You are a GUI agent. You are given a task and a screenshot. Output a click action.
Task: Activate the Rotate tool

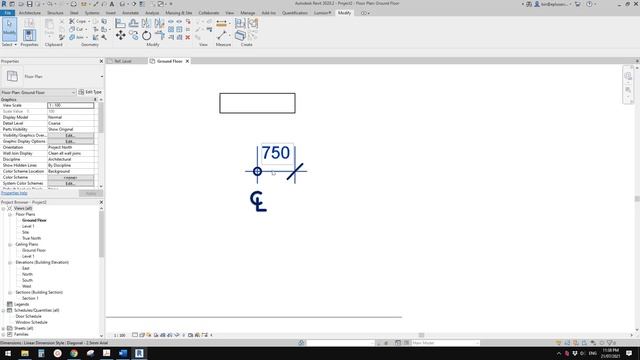tap(147, 36)
